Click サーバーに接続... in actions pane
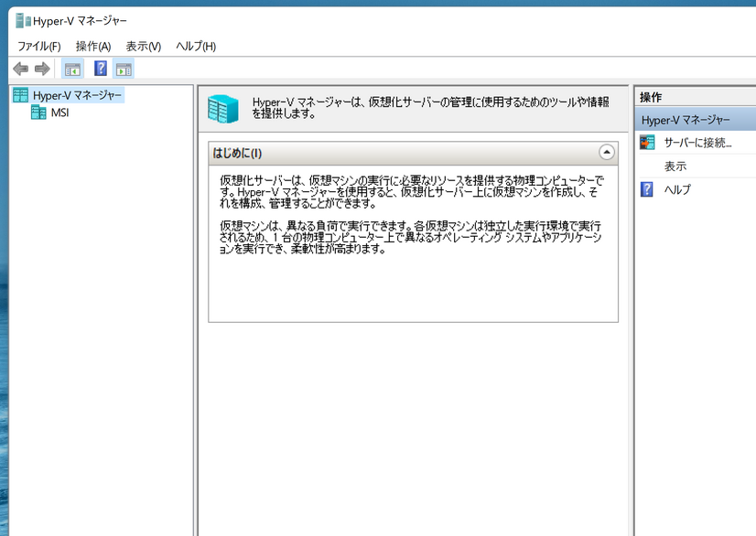Image resolution: width=756 pixels, height=536 pixels. 697,143
